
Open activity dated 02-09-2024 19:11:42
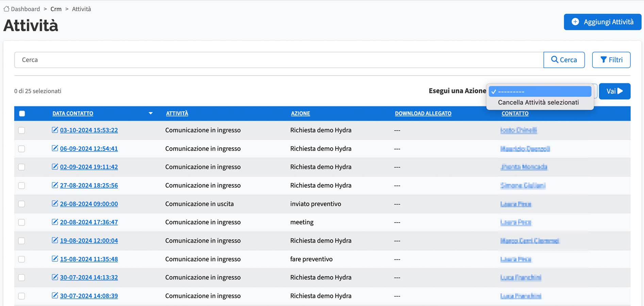(89, 167)
